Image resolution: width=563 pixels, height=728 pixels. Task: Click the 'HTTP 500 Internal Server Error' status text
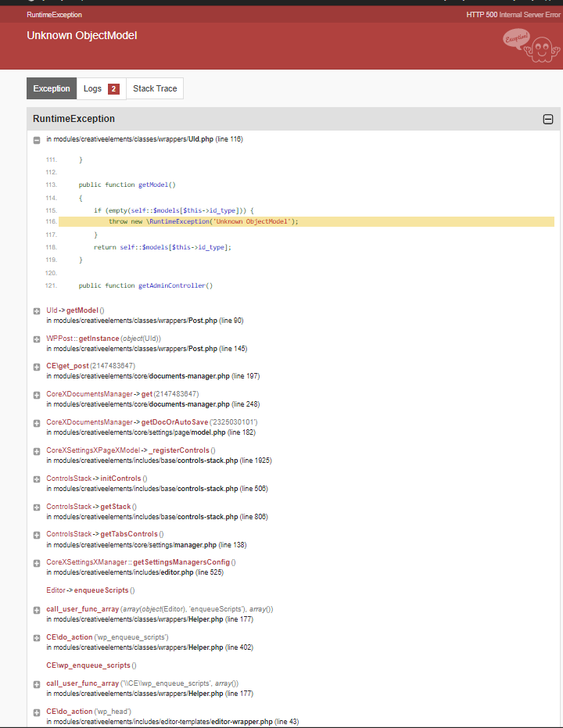(513, 15)
